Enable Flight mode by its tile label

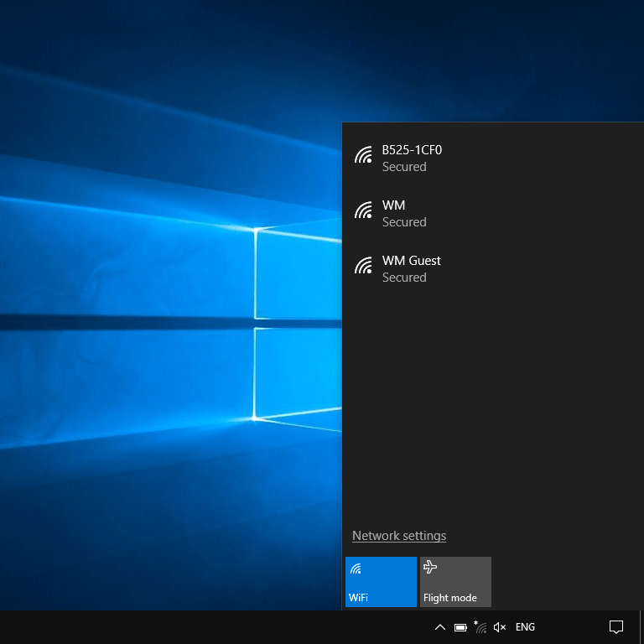(x=450, y=598)
